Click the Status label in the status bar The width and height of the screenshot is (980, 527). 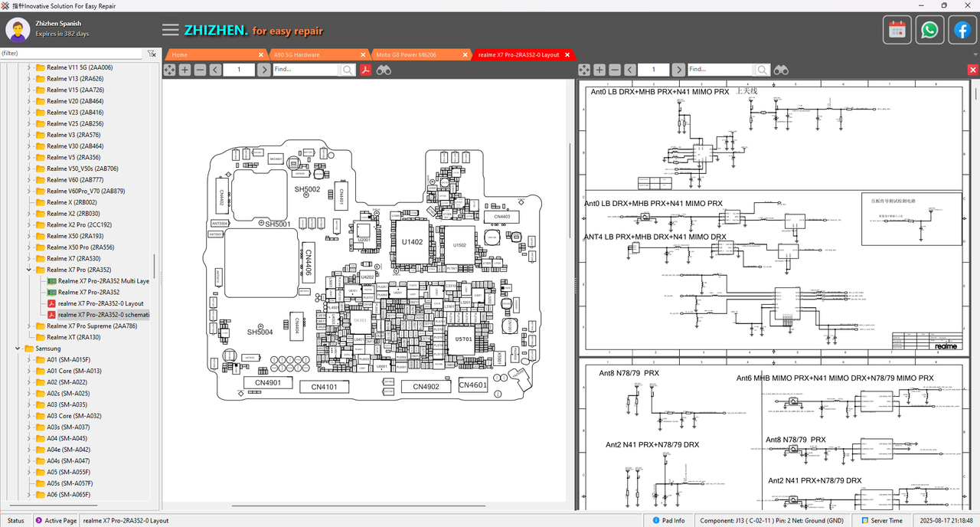[15, 521]
